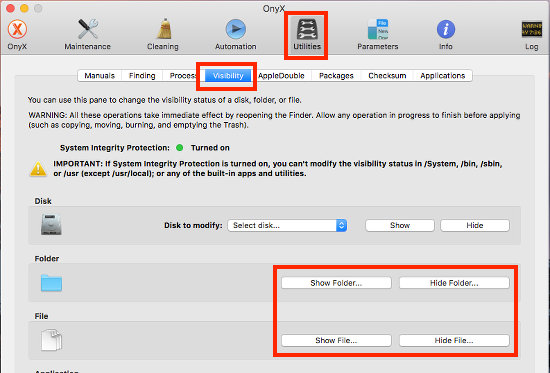This screenshot has width=550, height=373.
Task: Open the Info section
Action: (446, 34)
